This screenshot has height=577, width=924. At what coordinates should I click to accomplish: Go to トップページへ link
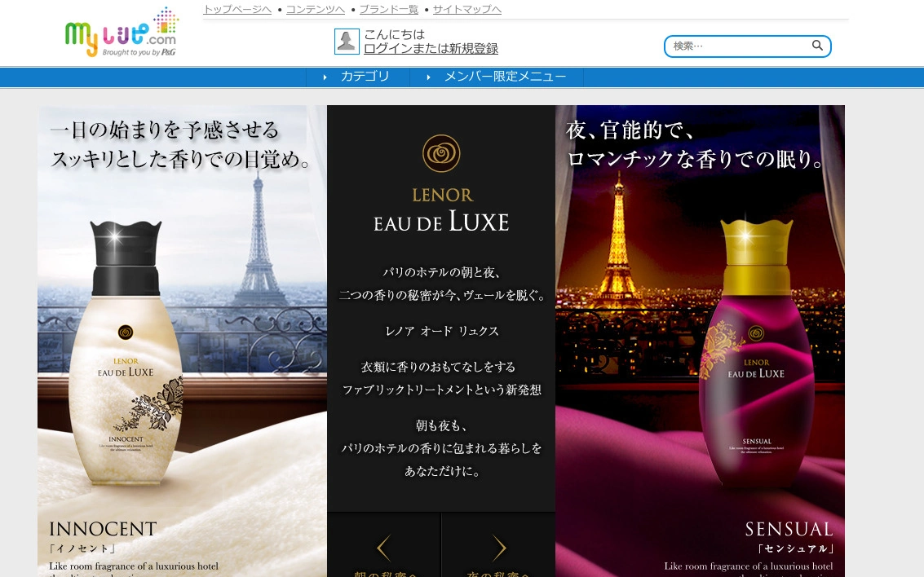[x=237, y=10]
